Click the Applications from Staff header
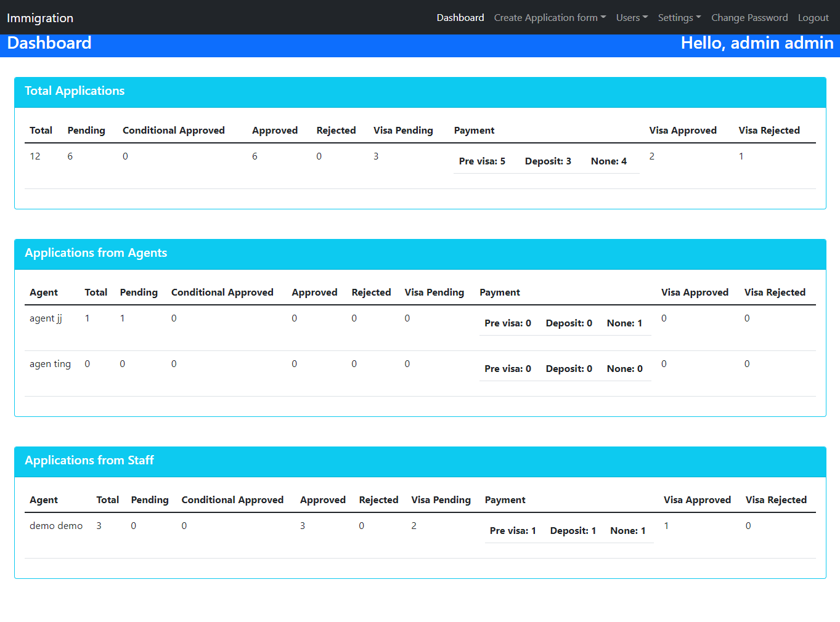This screenshot has width=840, height=622. pyautogui.click(x=420, y=462)
